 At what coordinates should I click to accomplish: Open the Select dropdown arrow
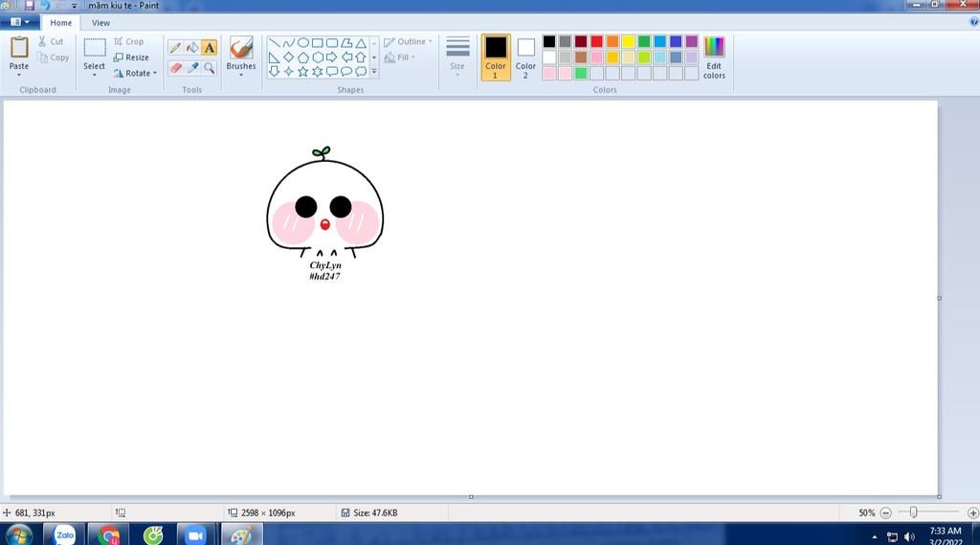pos(95,76)
